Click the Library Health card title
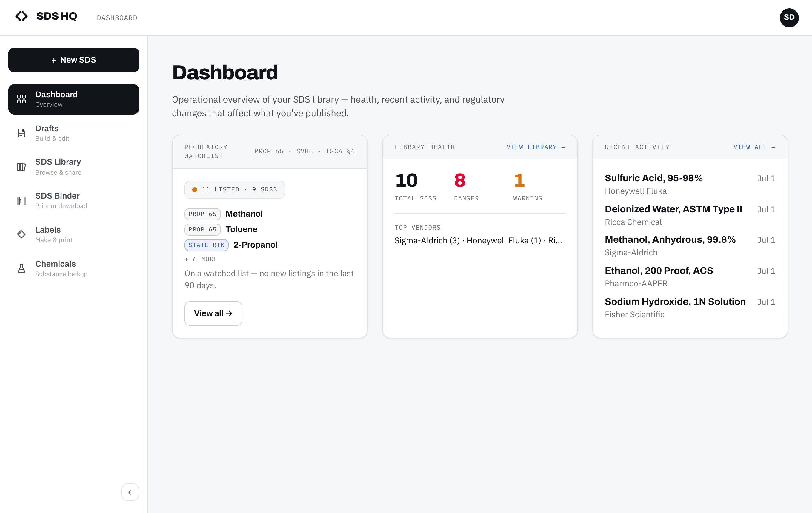Screen dimensions: 812x513 425,147
